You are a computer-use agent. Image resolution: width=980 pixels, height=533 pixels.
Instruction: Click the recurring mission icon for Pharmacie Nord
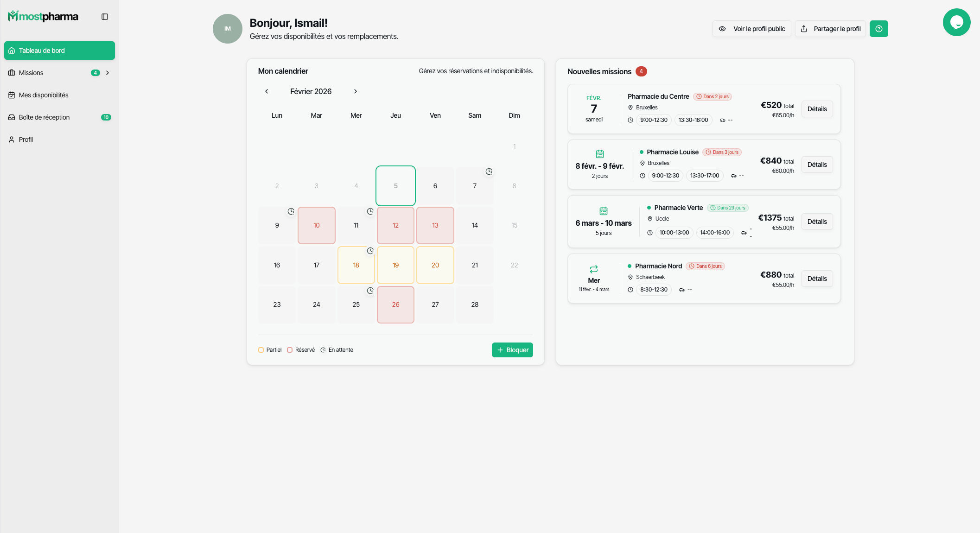click(593, 269)
